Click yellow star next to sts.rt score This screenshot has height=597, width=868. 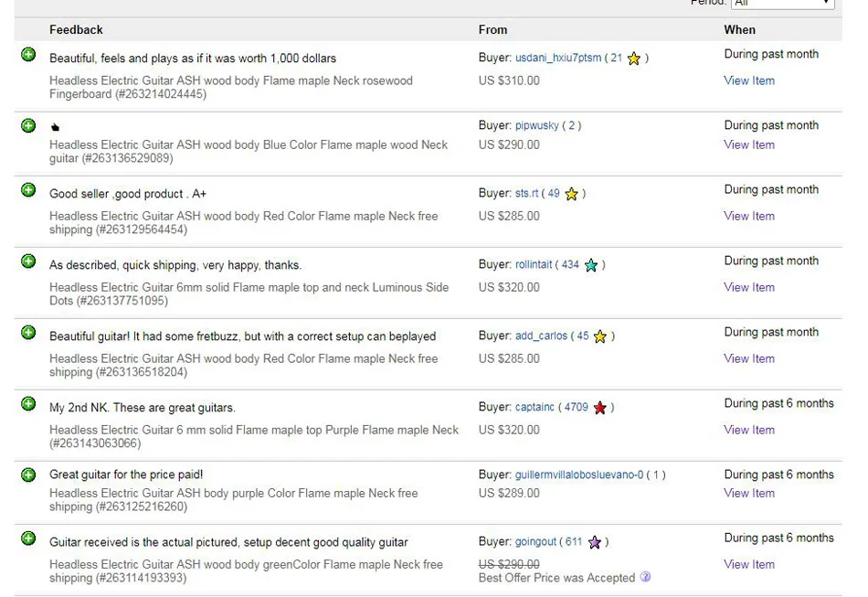[x=571, y=194]
